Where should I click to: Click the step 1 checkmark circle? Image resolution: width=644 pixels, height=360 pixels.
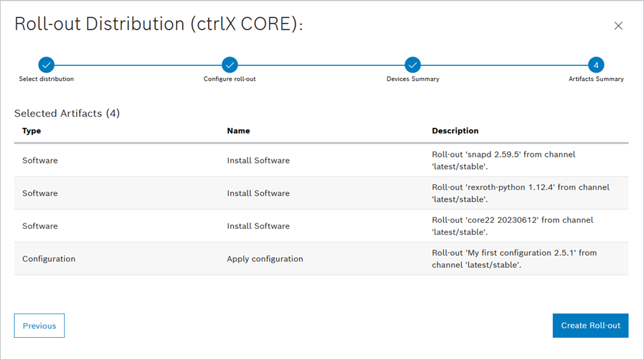coord(46,65)
